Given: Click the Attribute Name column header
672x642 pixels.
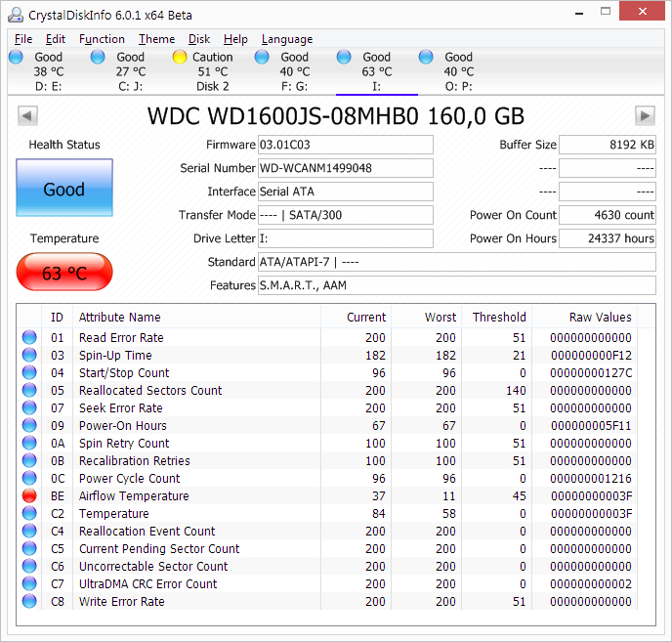Looking at the screenshot, I should click(x=196, y=317).
